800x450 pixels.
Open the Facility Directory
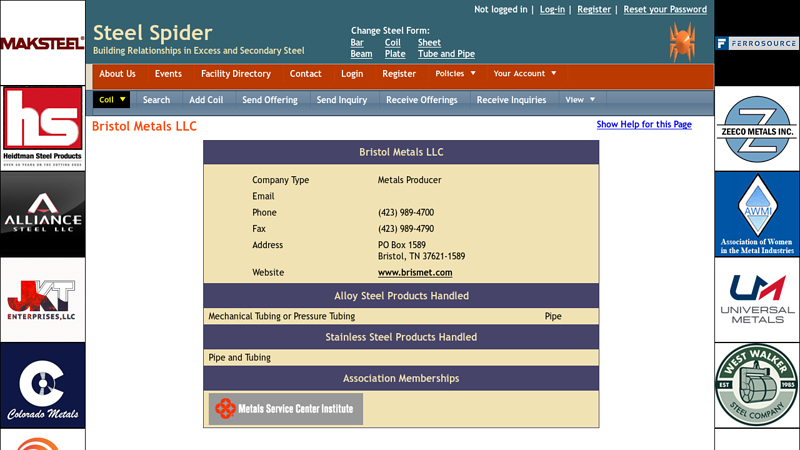point(236,73)
